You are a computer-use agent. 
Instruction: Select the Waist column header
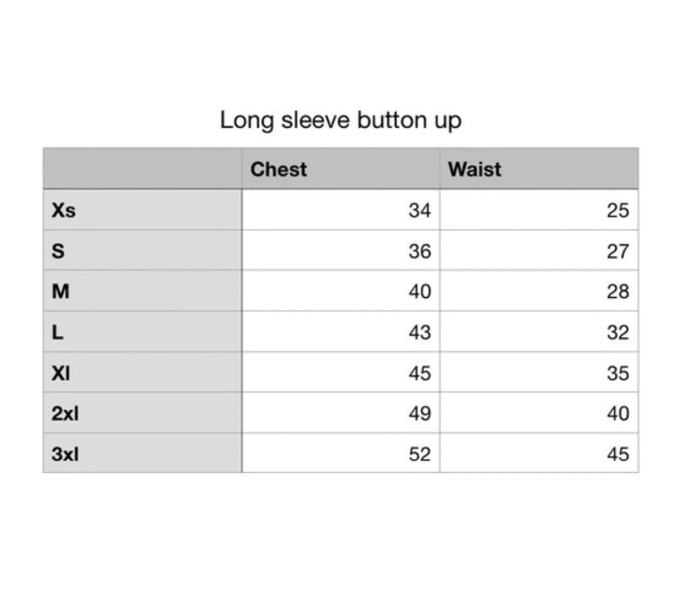click(474, 169)
